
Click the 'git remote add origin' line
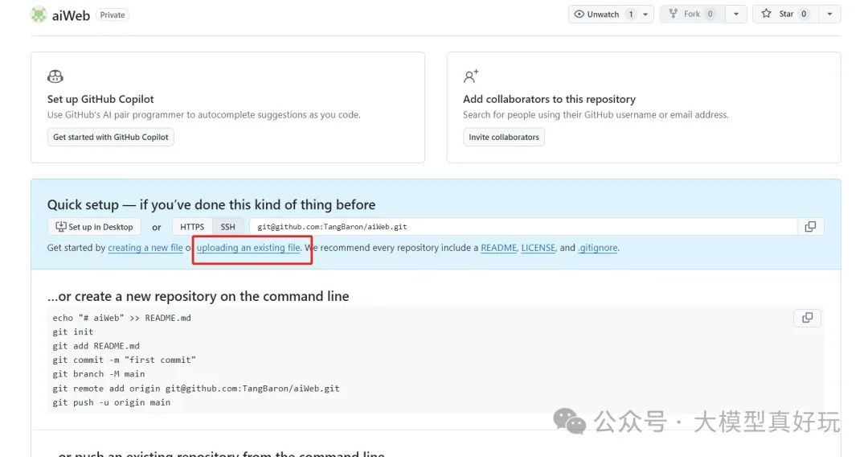pos(196,389)
